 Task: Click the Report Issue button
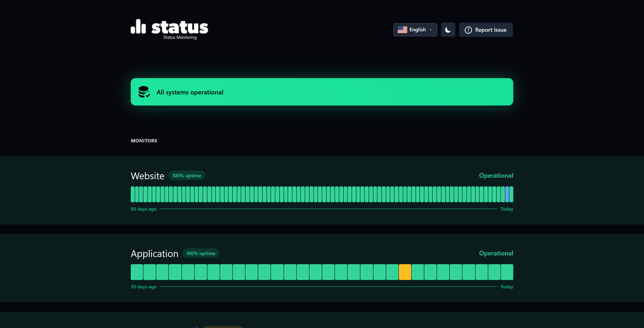pos(486,30)
